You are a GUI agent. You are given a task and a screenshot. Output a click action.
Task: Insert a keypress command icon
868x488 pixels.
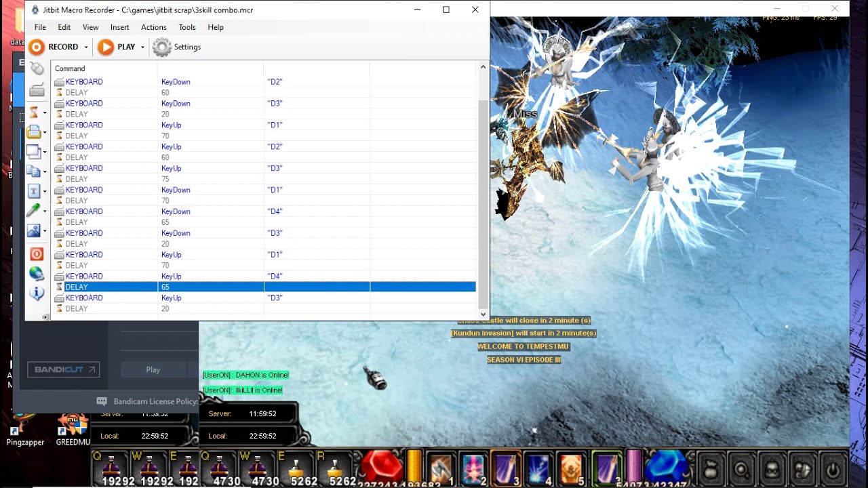click(37, 90)
